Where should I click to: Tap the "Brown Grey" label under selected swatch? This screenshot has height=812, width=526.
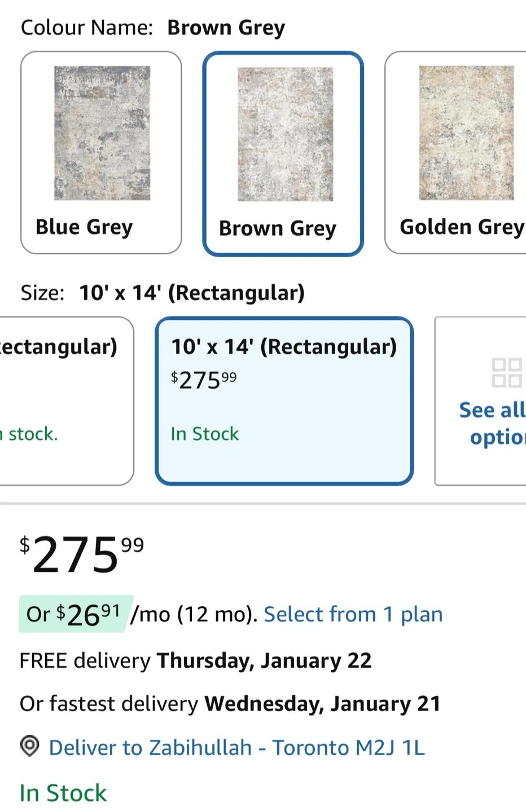(x=277, y=228)
